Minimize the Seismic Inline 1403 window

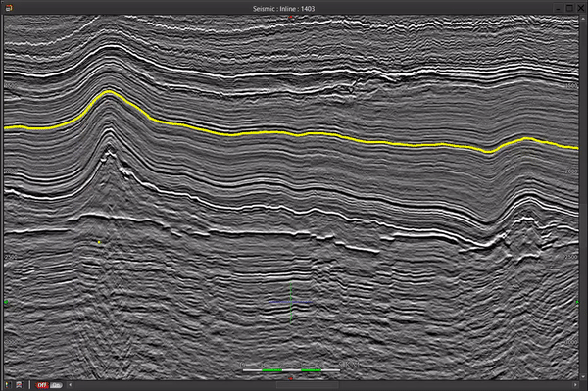pyautogui.click(x=558, y=8)
